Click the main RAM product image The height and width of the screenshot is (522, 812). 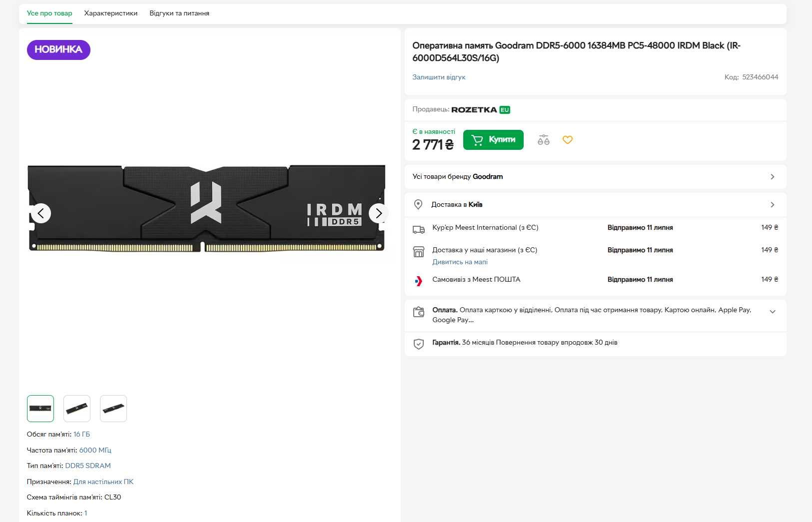[x=206, y=208]
